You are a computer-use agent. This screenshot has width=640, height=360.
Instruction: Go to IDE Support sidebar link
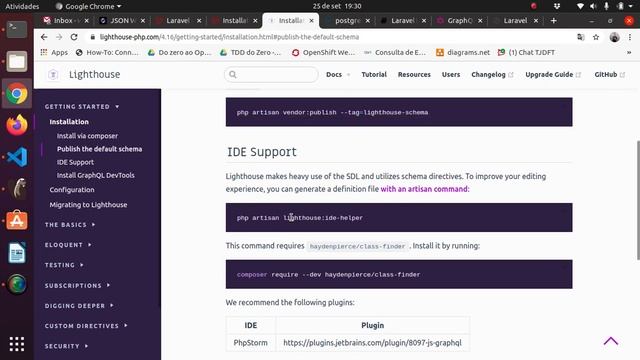coord(75,162)
